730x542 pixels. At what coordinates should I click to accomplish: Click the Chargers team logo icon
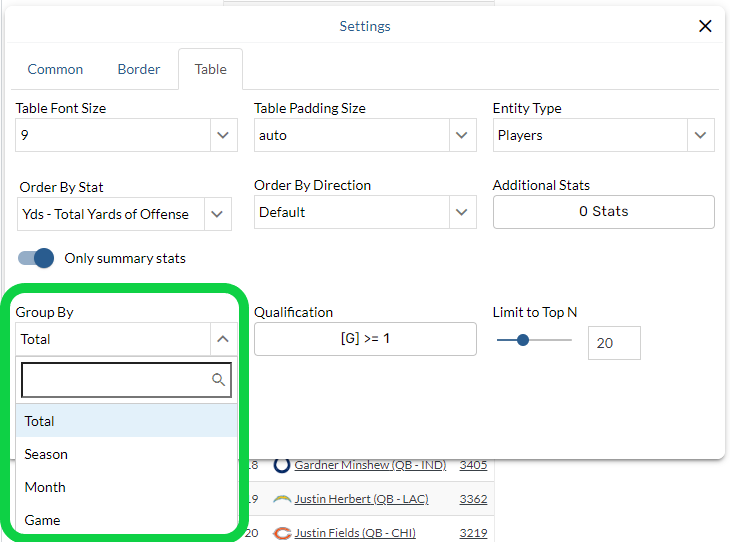click(282, 499)
